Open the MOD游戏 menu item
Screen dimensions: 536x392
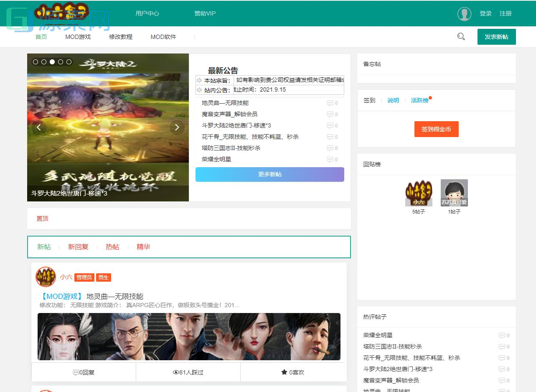78,37
